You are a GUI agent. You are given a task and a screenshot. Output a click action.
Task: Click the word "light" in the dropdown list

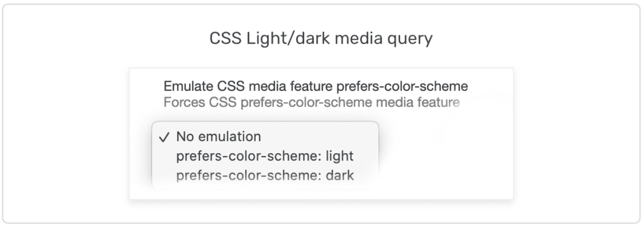point(342,156)
